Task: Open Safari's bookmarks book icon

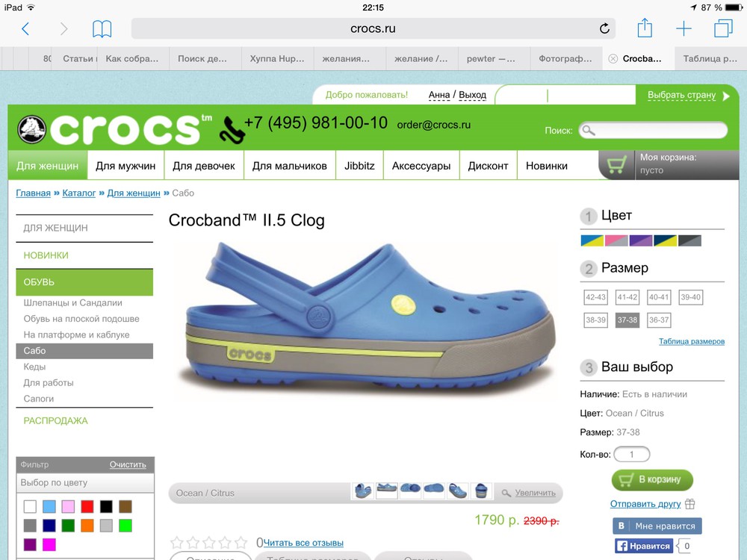Action: point(102,28)
